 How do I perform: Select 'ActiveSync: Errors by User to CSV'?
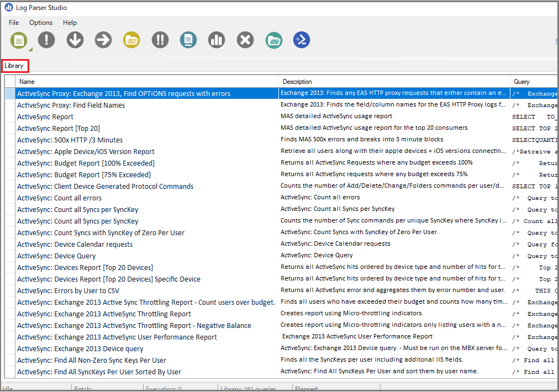click(x=68, y=291)
